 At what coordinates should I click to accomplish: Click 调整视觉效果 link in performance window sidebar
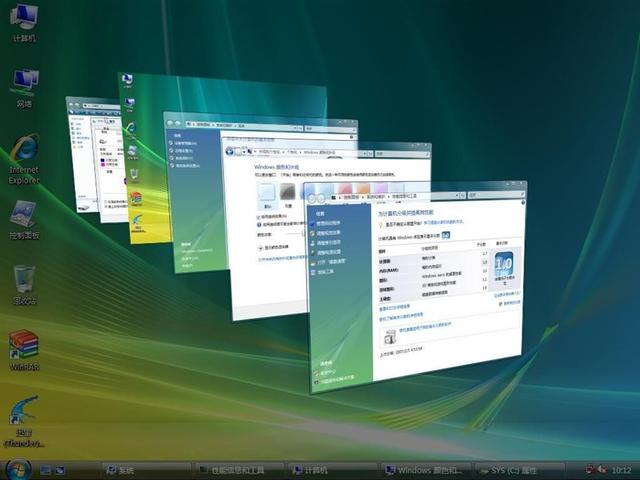pos(329,233)
